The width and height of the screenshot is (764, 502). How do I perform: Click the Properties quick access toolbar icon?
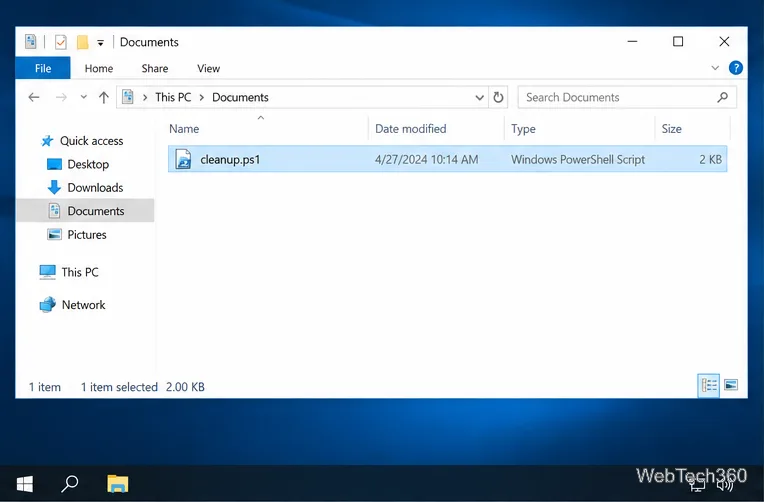[60, 42]
